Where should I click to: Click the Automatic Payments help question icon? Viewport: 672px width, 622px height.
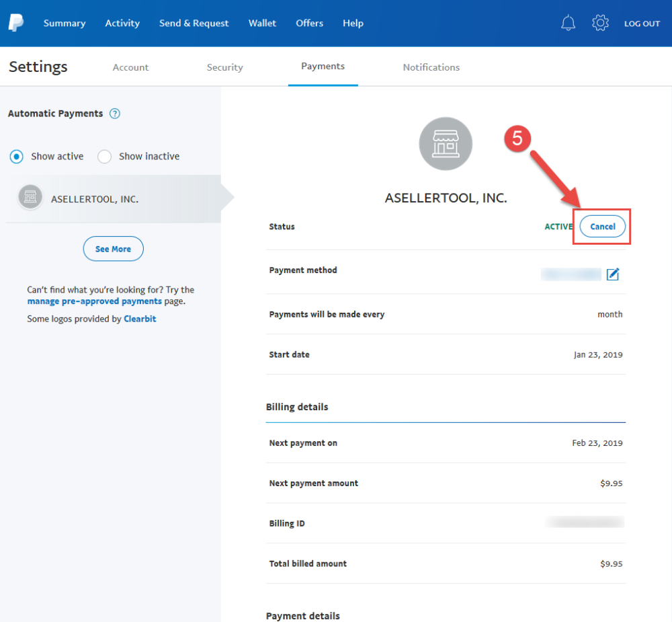pyautogui.click(x=114, y=114)
